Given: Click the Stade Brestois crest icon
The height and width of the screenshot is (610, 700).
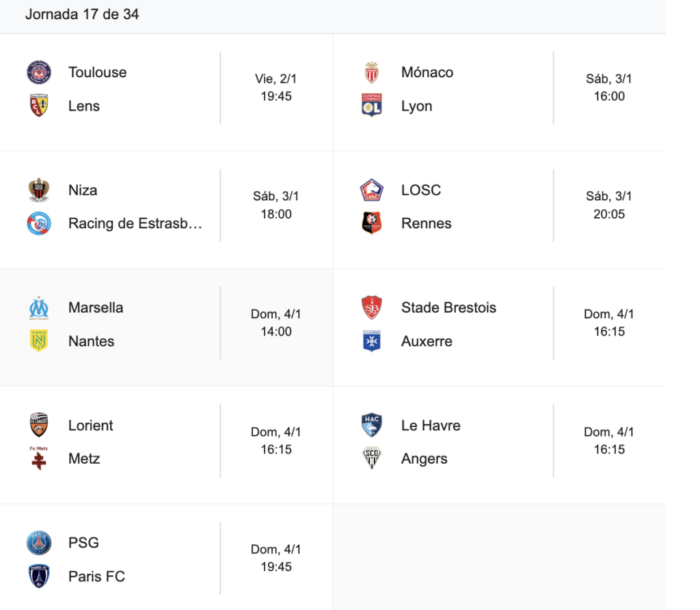Looking at the screenshot, I should pos(372,307).
